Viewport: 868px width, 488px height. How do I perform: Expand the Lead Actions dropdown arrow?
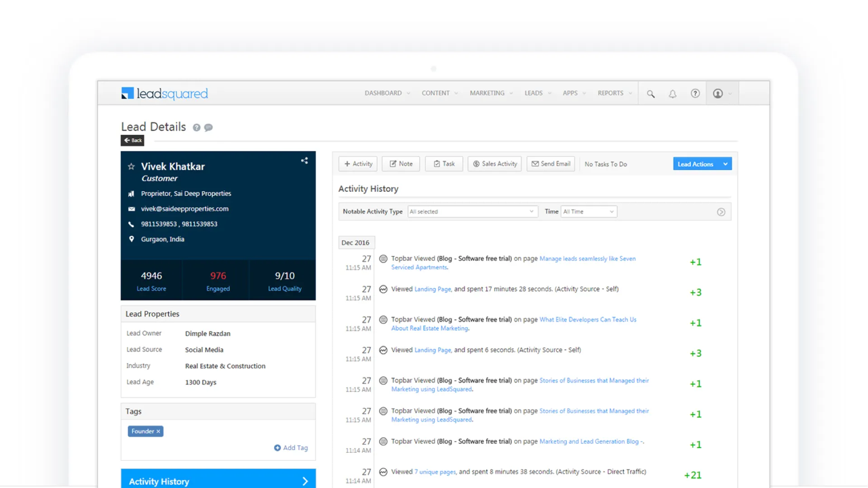click(725, 164)
